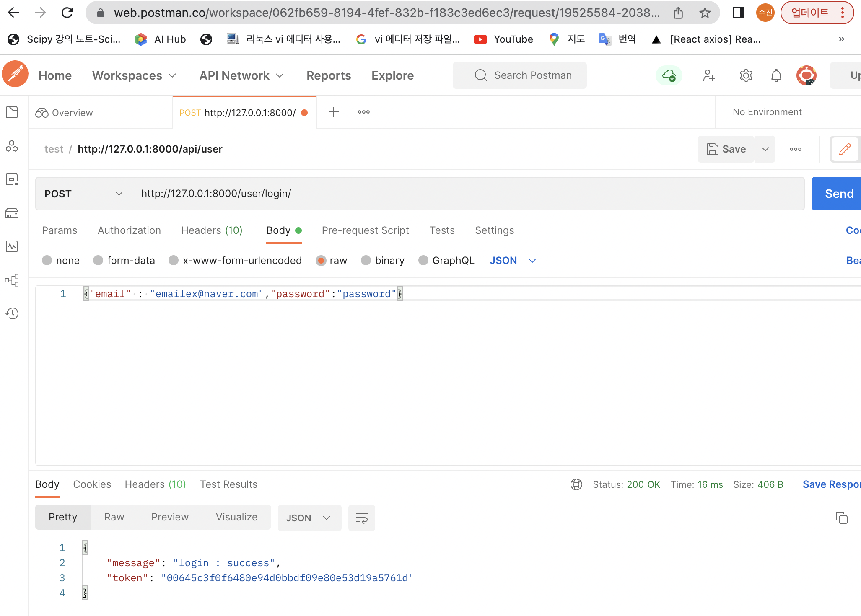Select the binary body option
This screenshot has height=616, width=861.
click(366, 261)
